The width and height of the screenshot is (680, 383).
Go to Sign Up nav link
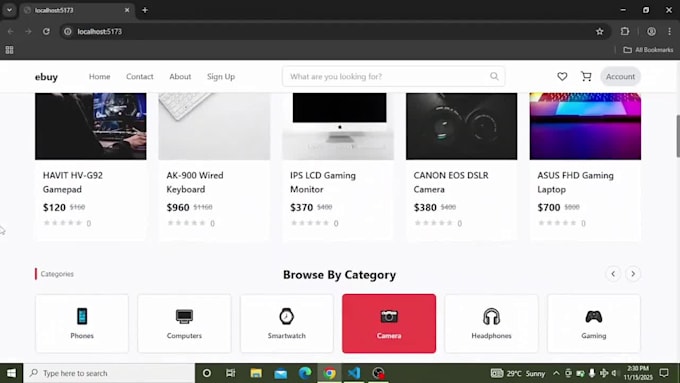click(221, 76)
